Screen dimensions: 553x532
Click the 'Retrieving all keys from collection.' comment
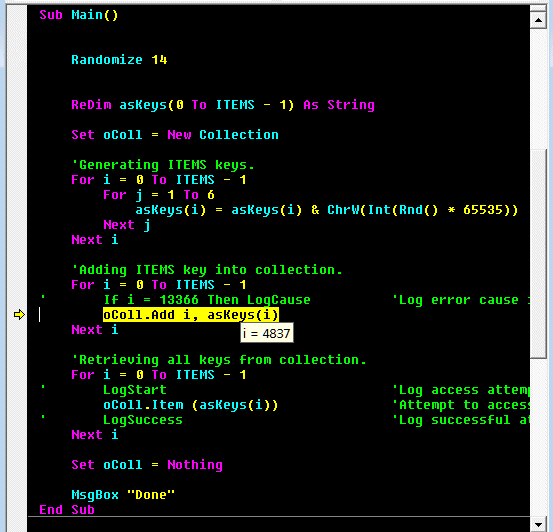[x=219, y=360]
